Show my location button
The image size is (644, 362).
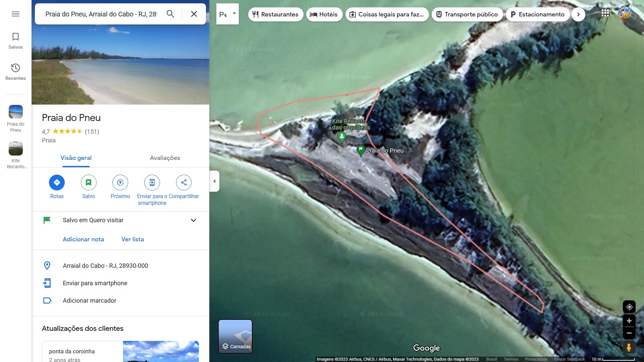629,307
